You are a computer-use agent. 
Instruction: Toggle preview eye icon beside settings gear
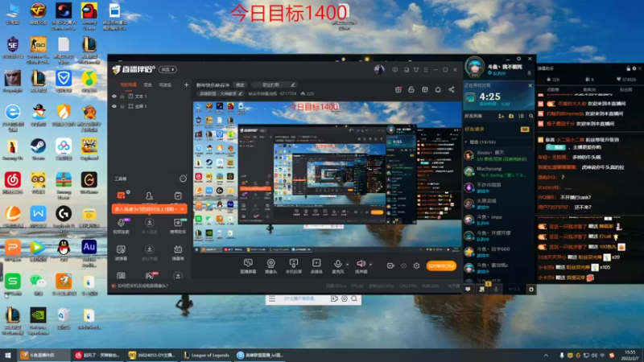tap(404, 266)
